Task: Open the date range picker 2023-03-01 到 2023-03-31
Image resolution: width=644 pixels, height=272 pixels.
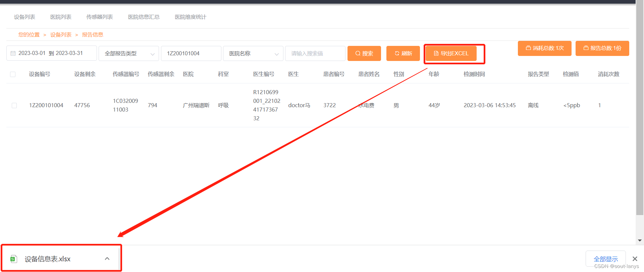Action: [52, 53]
